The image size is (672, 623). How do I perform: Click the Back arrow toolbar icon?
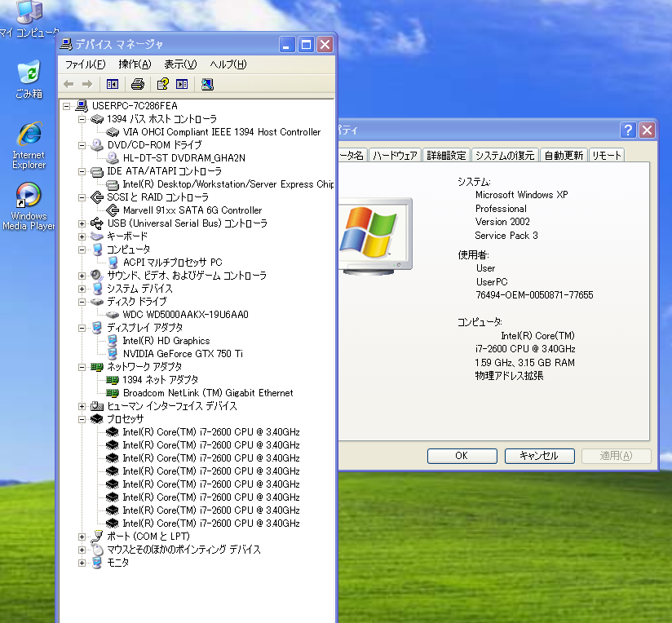tap(69, 84)
